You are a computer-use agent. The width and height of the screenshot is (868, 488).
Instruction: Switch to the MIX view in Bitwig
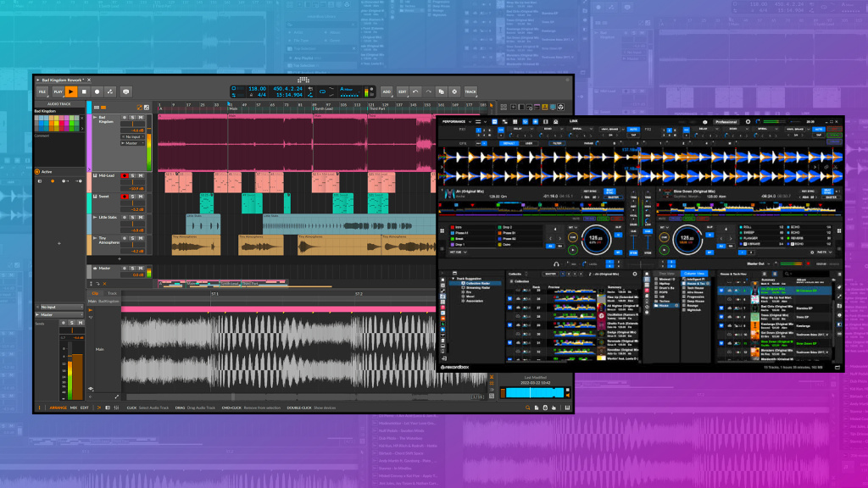tap(74, 408)
